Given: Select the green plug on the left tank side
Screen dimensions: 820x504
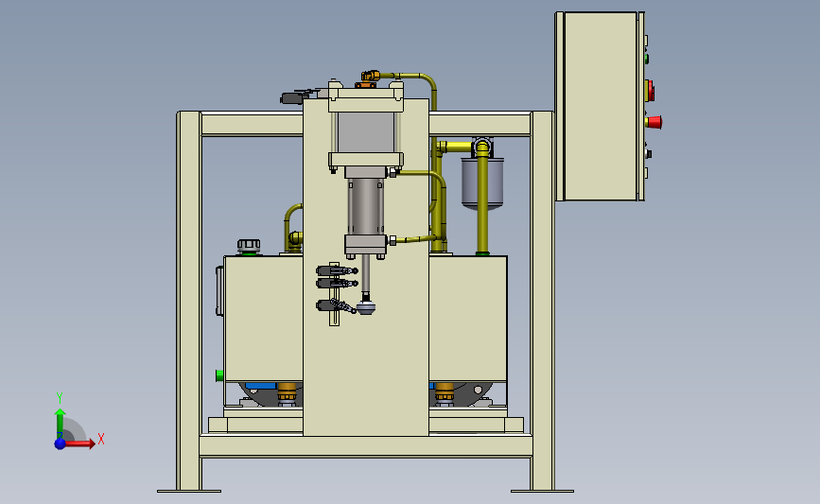Looking at the screenshot, I should coord(219,375).
